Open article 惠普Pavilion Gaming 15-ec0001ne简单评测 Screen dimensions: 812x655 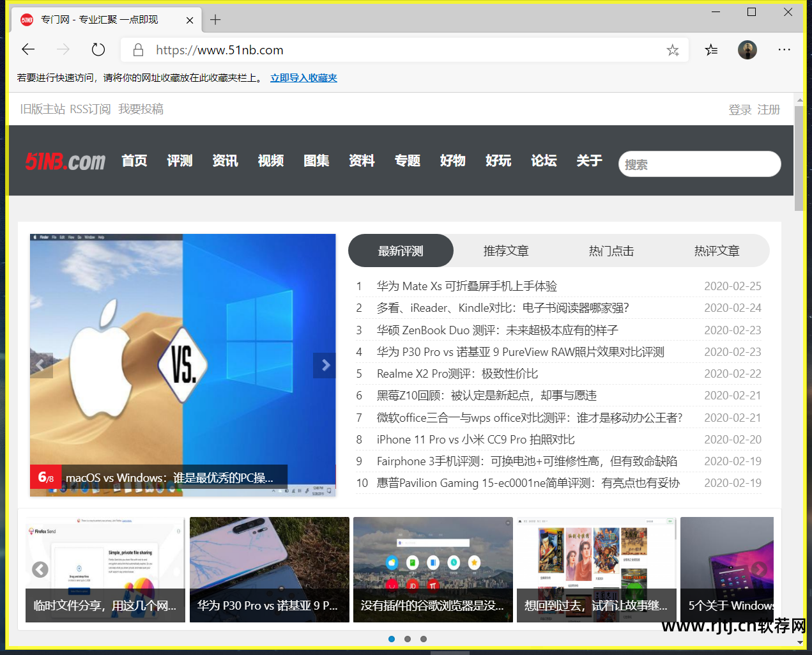[528, 483]
